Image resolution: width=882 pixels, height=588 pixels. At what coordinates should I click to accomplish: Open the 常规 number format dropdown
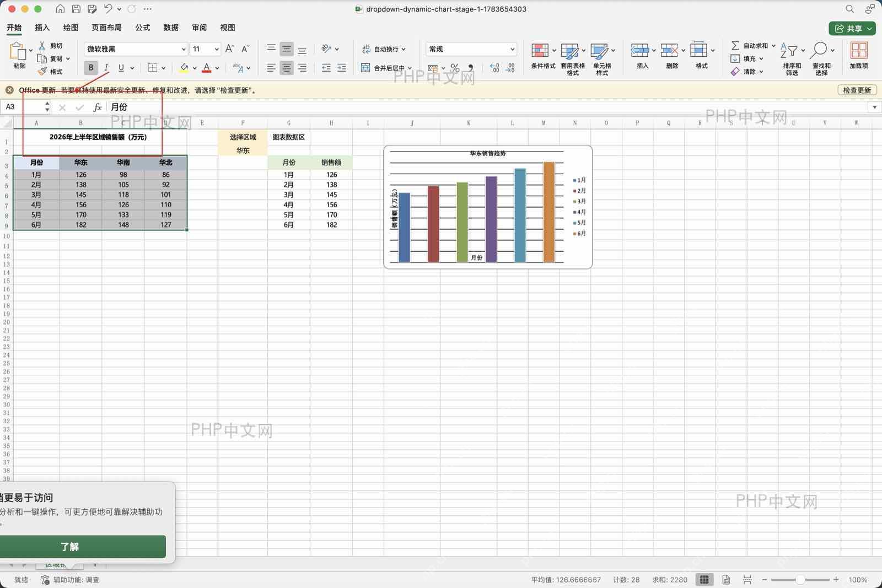click(512, 49)
